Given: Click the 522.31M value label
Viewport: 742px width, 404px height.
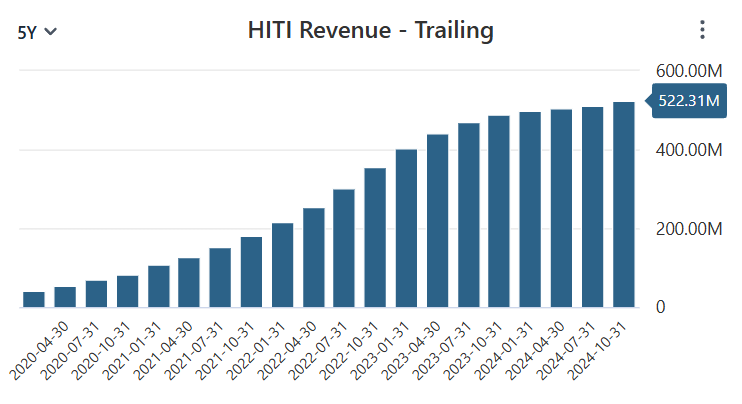Looking at the screenshot, I should pos(689,101).
